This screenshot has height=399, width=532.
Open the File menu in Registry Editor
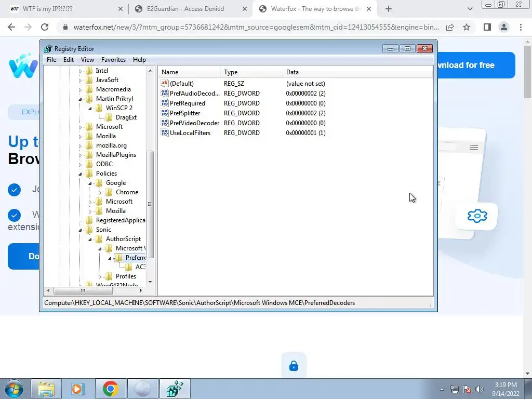[x=51, y=60]
